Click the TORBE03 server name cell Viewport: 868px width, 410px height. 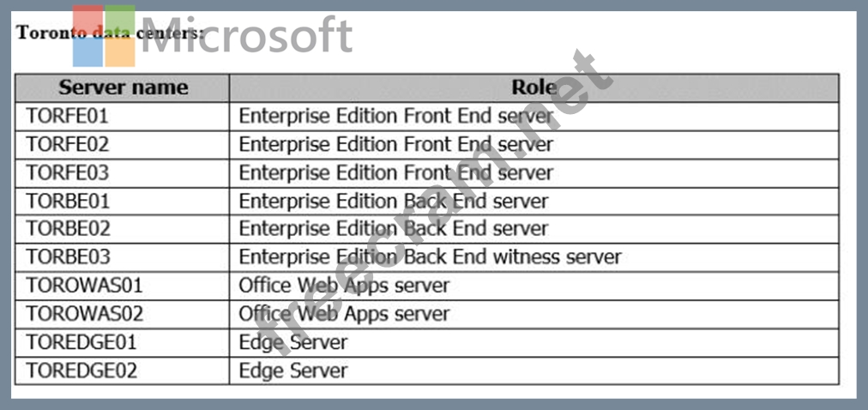123,257
